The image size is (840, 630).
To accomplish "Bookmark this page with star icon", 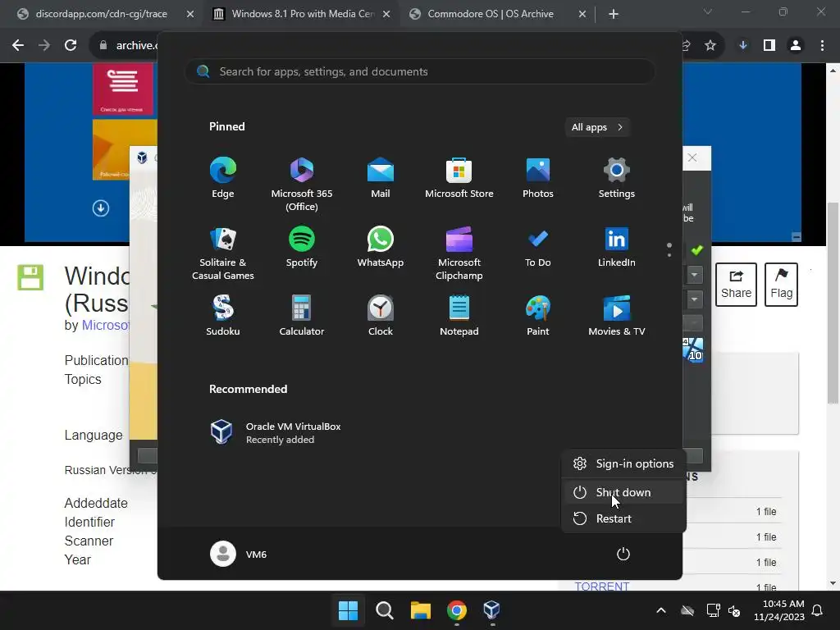I will (x=710, y=46).
